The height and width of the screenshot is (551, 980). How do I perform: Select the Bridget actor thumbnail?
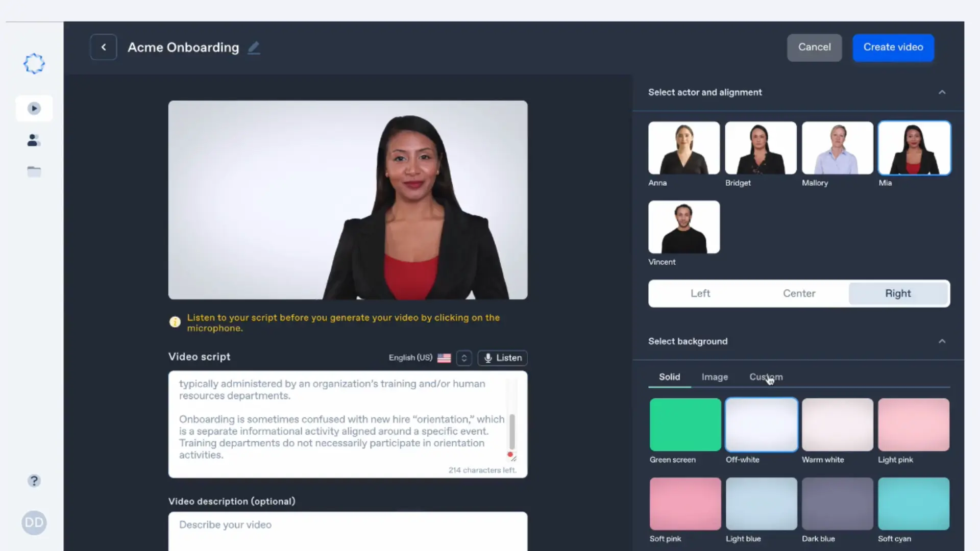761,148
